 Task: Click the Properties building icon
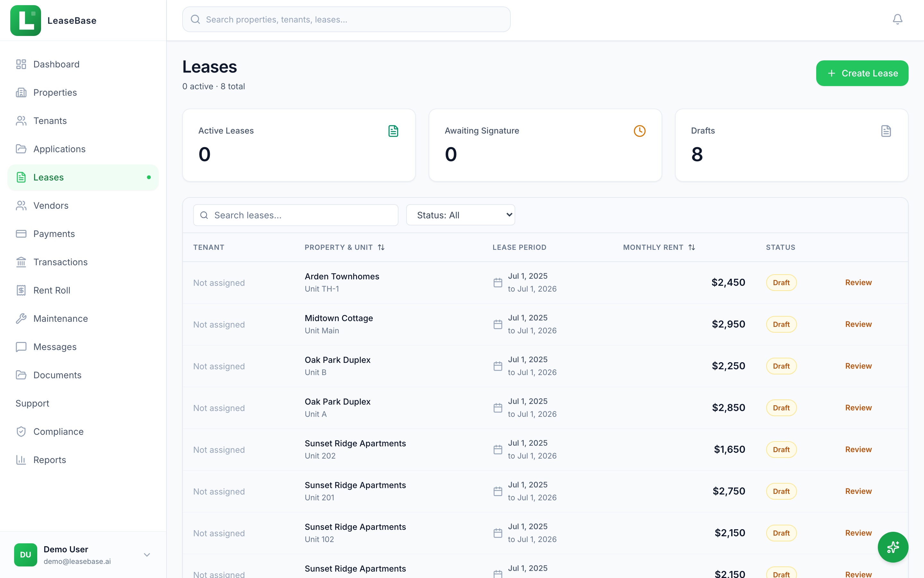coord(21,92)
